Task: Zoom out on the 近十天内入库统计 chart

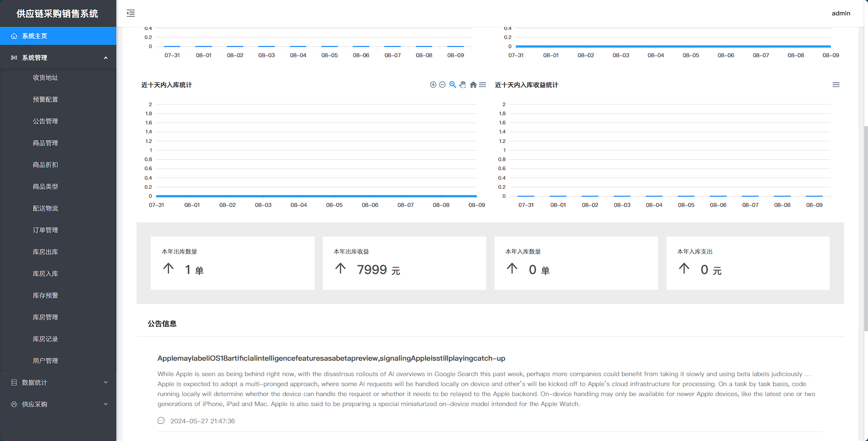Action: tap(442, 85)
